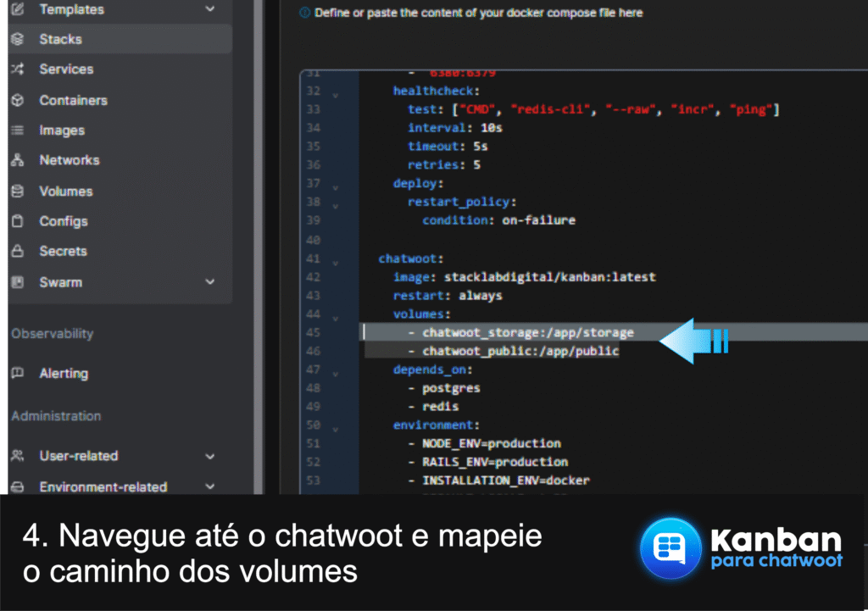The height and width of the screenshot is (611, 868).
Task: Place cursor on chatwoot_storage volume line
Action: coord(527,332)
